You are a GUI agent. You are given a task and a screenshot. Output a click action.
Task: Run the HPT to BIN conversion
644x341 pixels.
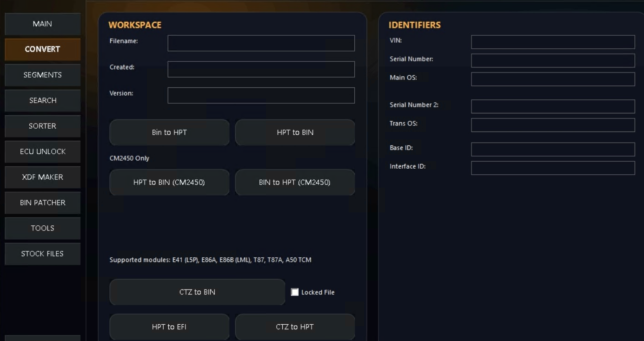coord(295,132)
